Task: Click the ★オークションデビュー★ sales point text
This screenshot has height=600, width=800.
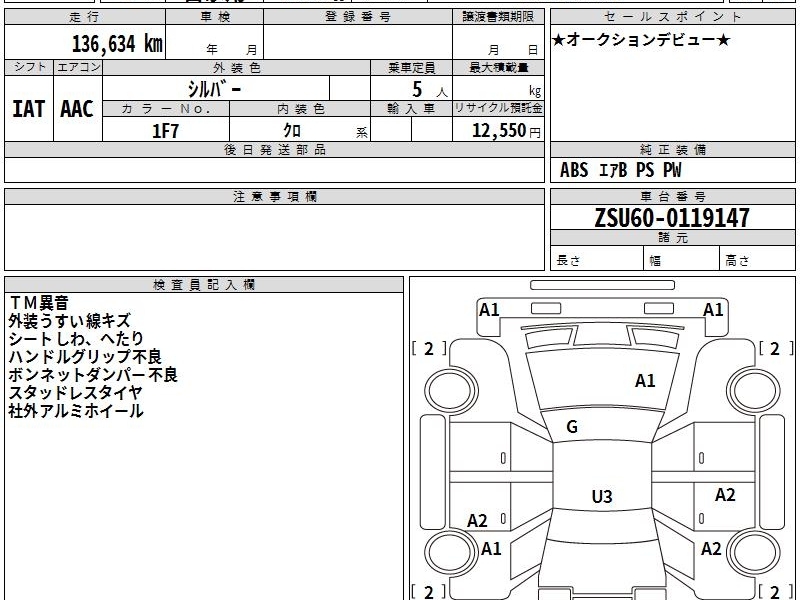Action: pos(641,40)
